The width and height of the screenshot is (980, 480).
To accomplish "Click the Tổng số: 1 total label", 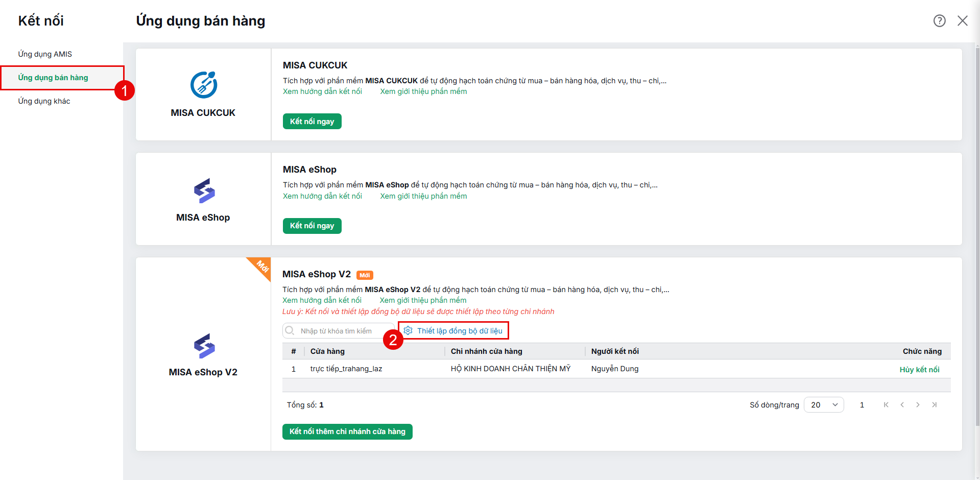I will point(305,405).
